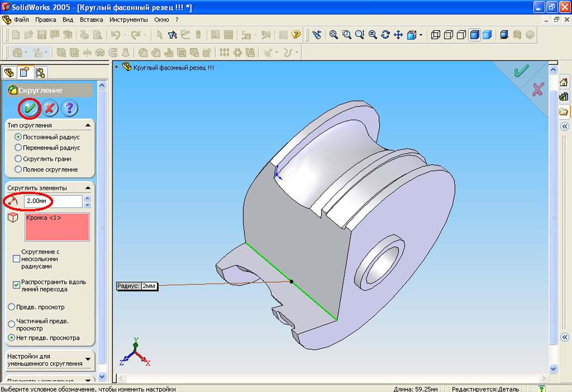Viewport: 572px width, 392px height.
Task: Cancel fillet with red X in PropertyManager
Action: pyautogui.click(x=50, y=108)
